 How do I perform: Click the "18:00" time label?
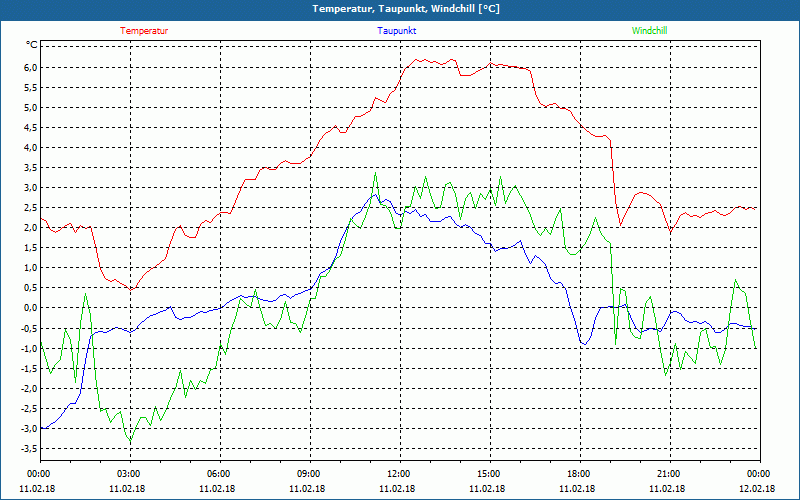point(578,474)
